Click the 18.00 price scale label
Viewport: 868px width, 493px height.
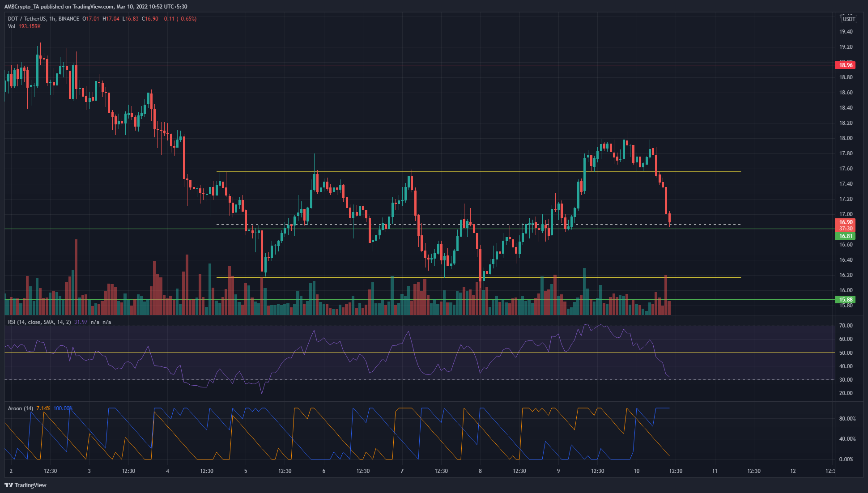pyautogui.click(x=846, y=138)
